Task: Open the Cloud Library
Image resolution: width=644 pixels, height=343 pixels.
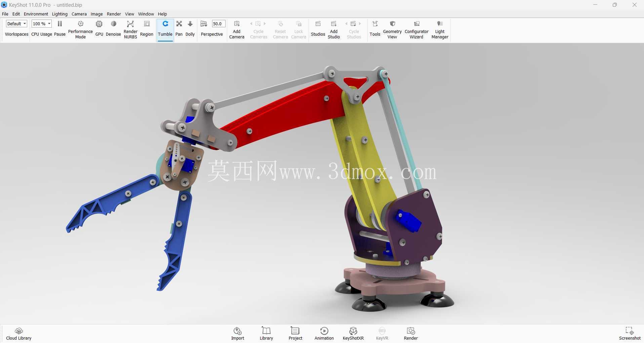Action: coord(19,334)
